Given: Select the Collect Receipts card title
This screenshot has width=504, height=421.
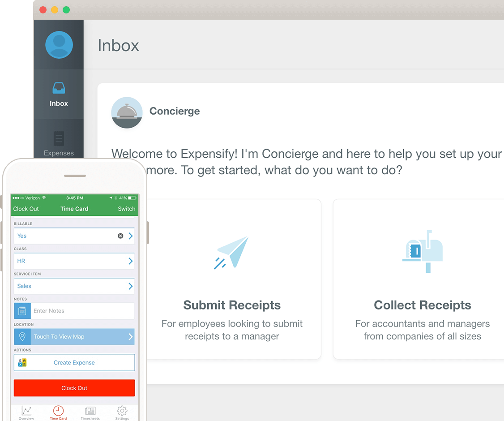Looking at the screenshot, I should click(x=423, y=305).
